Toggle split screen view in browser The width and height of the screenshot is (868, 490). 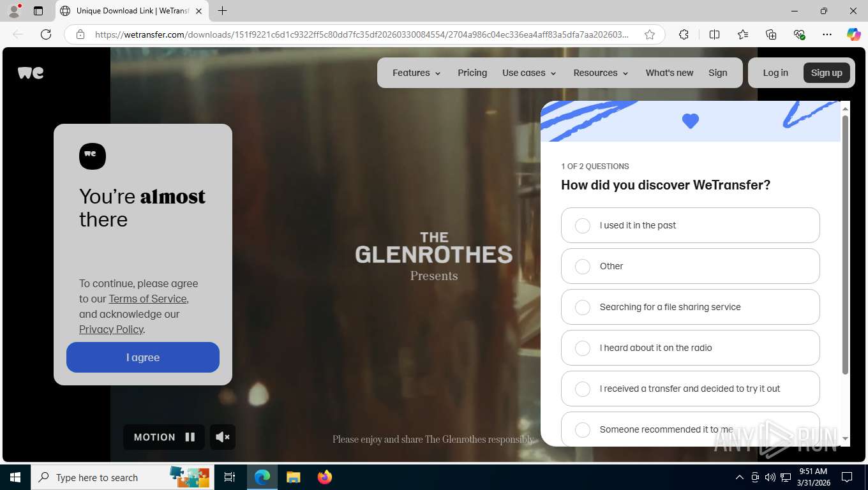click(714, 34)
